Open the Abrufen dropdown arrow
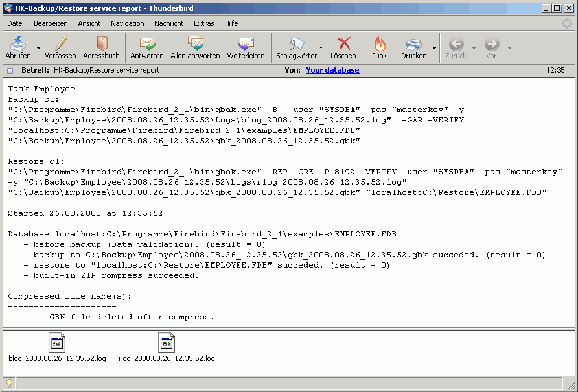This screenshot has height=392, width=578. tap(38, 48)
